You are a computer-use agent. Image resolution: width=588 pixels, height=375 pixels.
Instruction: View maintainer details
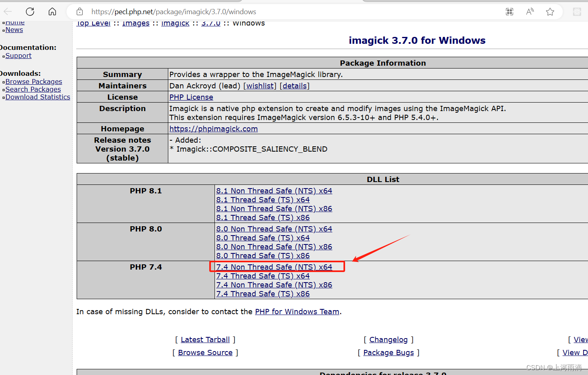pyautogui.click(x=295, y=86)
